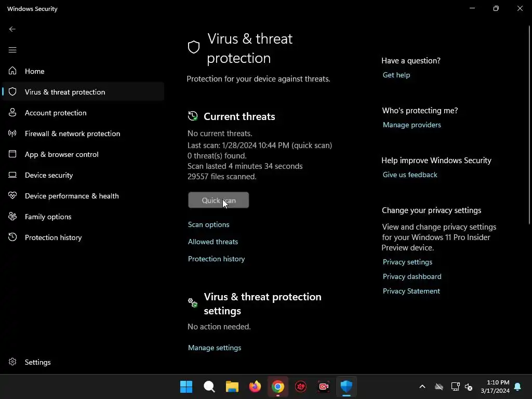Viewport: 532px width, 399px height.
Task: Open Protection history link under Current threats
Action: click(217, 259)
